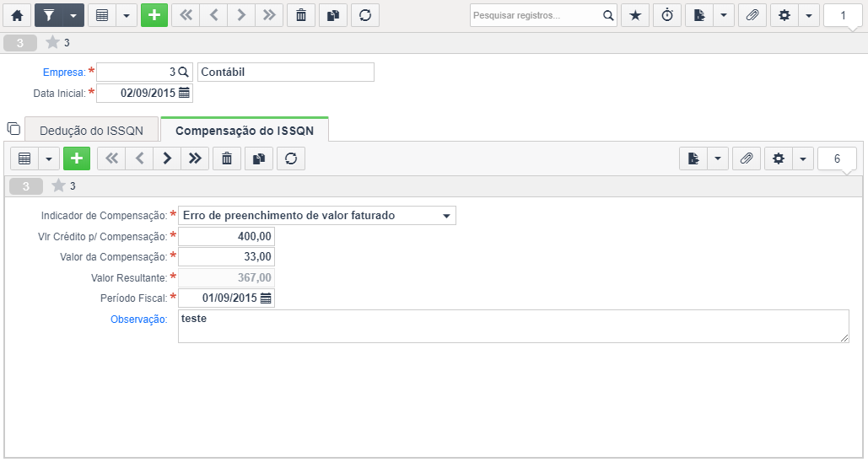Expand grid view options in Compensação toolbar

[49, 158]
